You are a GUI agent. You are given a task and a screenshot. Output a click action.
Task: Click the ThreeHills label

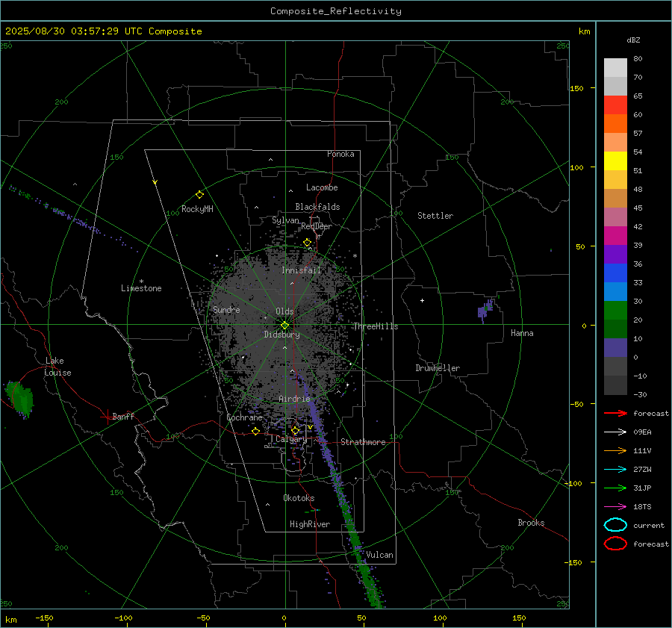[376, 326]
